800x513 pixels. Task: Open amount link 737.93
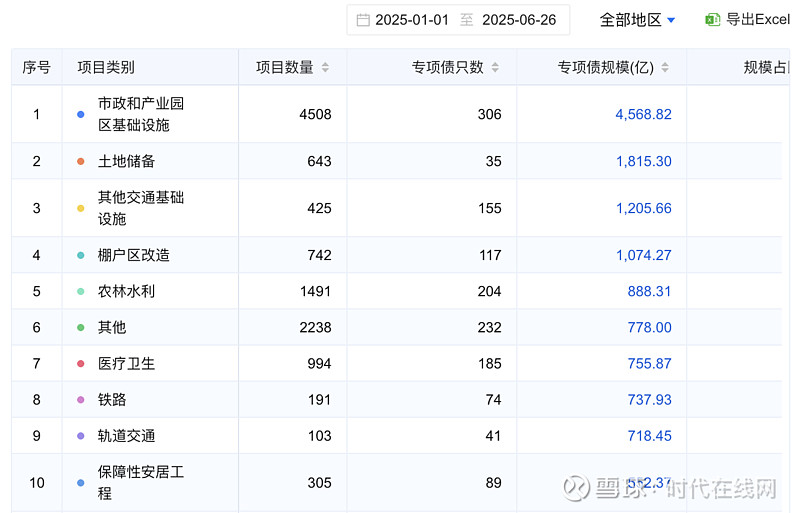point(649,400)
